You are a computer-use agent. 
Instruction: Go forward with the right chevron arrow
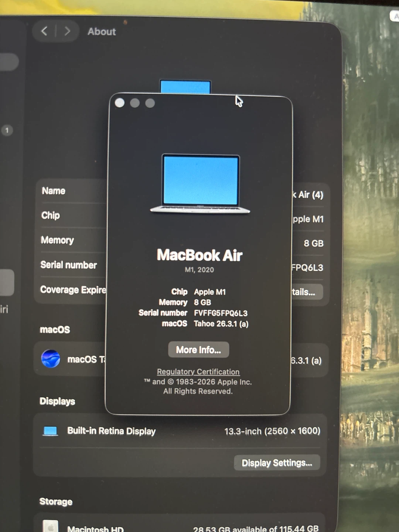[67, 31]
